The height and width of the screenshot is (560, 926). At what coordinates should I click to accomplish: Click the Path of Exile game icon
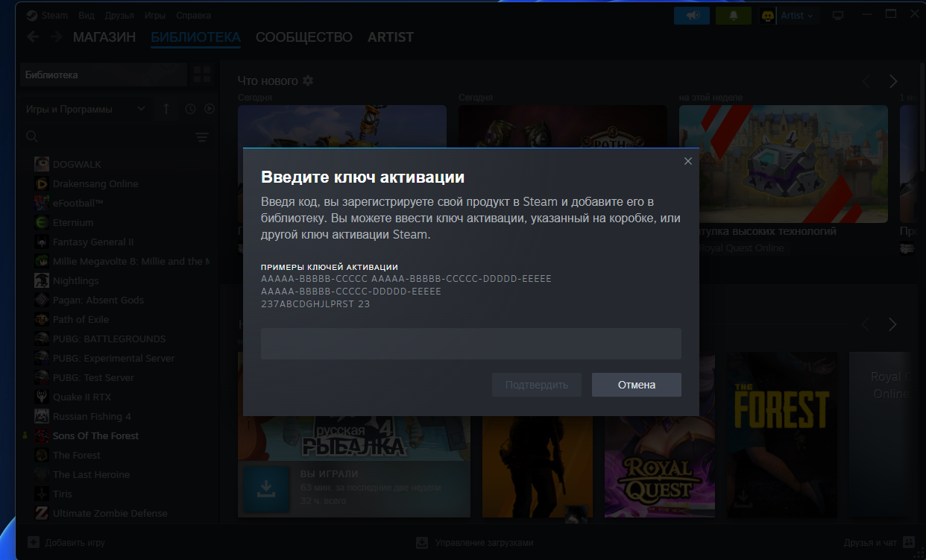click(x=41, y=319)
